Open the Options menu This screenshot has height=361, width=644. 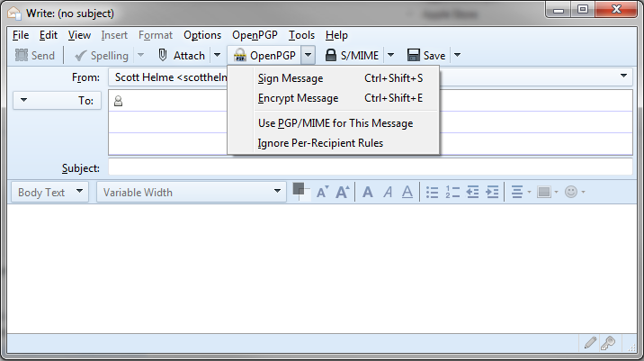[202, 35]
